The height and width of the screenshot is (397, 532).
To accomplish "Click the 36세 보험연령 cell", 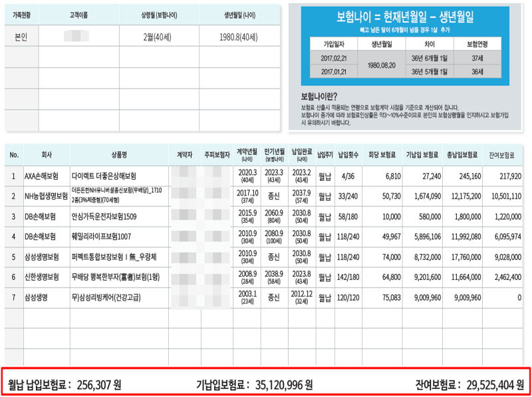I will click(x=477, y=72).
